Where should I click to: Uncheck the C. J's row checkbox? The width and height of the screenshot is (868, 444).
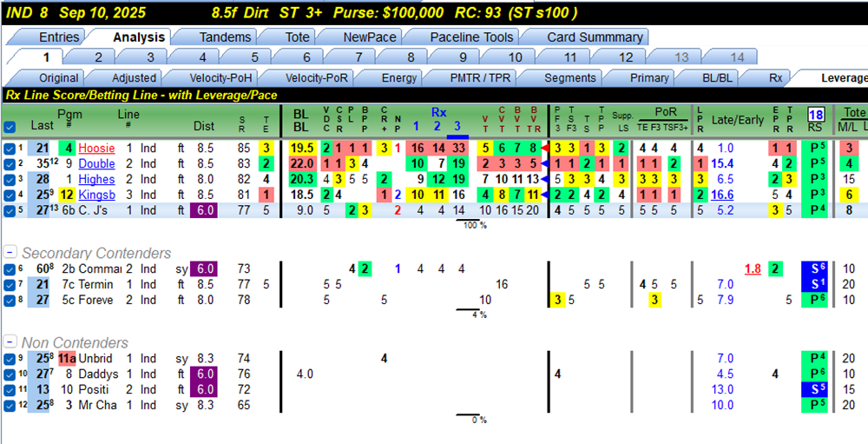(9, 210)
